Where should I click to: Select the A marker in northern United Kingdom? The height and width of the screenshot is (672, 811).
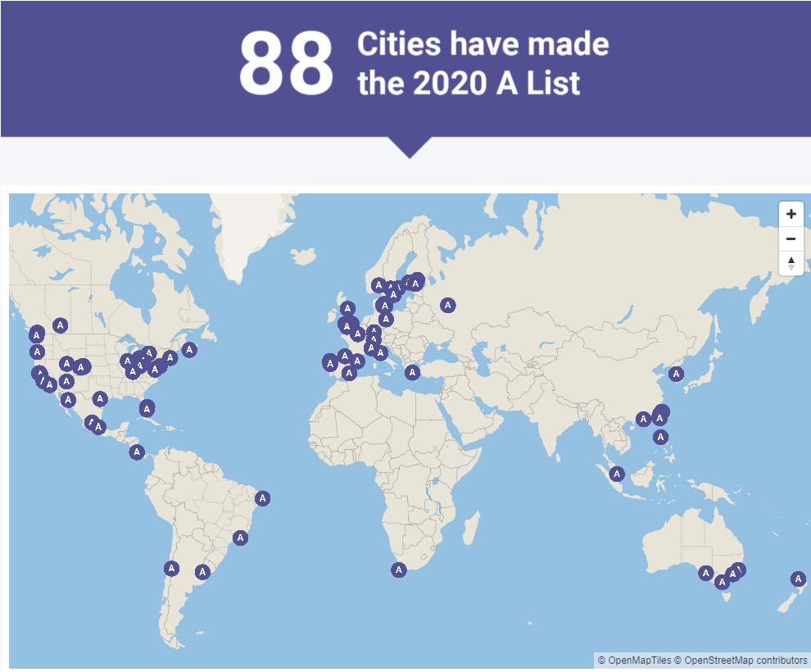[x=347, y=309]
